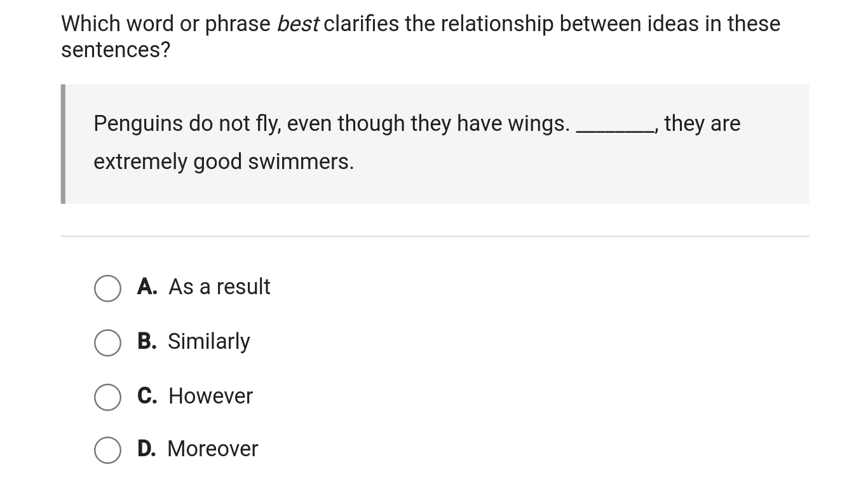Click the "Moreover" answer text

point(213,449)
